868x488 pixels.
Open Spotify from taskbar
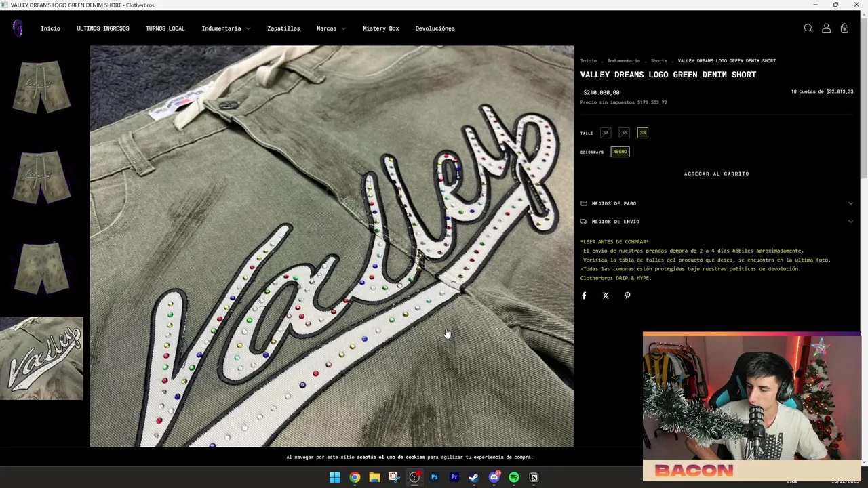tap(514, 477)
